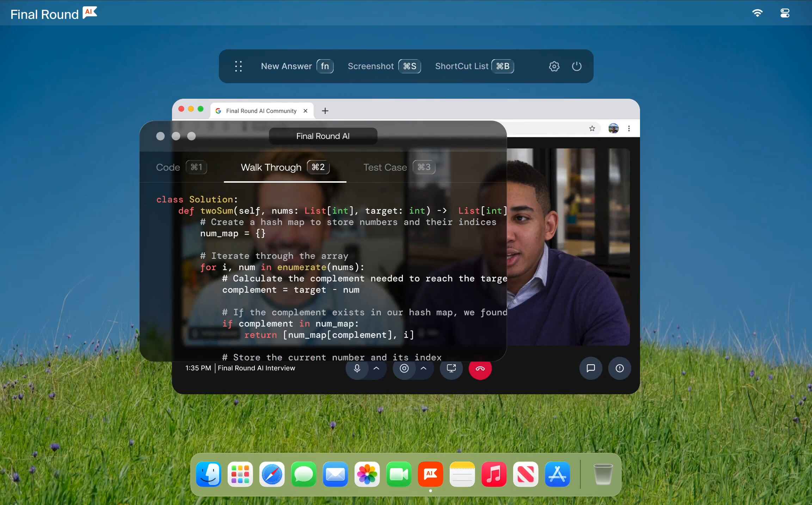The width and height of the screenshot is (812, 505).
Task: Bookmark the page using the star icon
Action: (592, 128)
